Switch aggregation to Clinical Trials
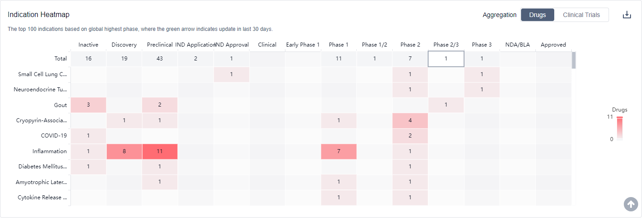This screenshot has height=219, width=644. coord(581,15)
